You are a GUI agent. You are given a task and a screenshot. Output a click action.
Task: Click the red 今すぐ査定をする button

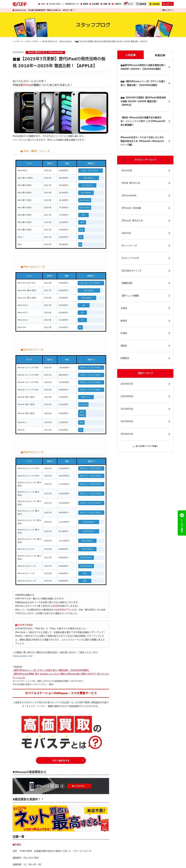61,761
